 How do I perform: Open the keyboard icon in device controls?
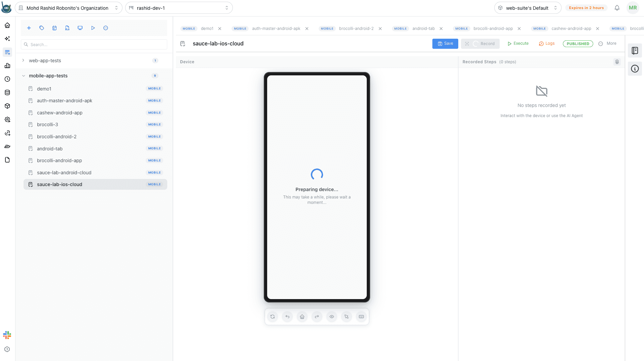click(x=361, y=317)
